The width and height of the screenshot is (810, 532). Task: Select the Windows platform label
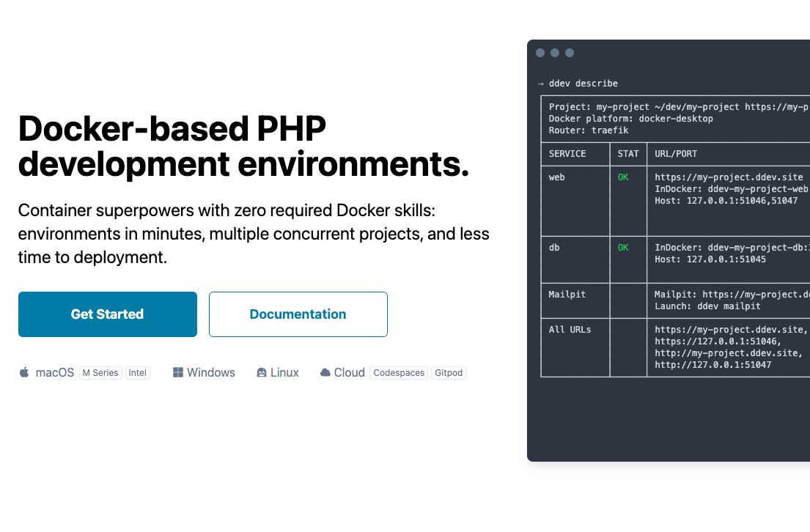pos(211,372)
